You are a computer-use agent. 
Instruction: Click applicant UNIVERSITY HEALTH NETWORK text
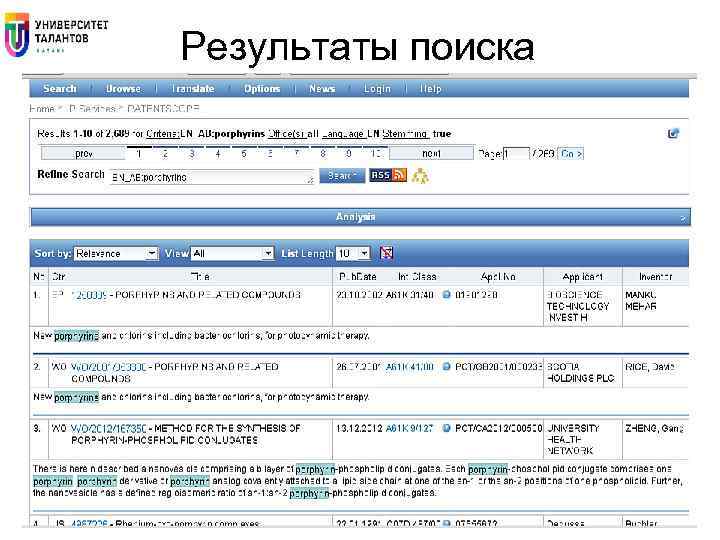[573, 439]
